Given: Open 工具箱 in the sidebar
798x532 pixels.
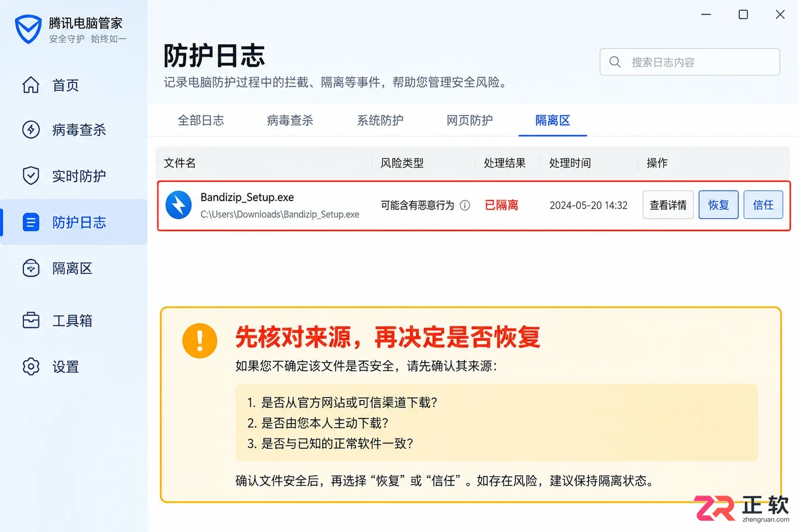Looking at the screenshot, I should [74, 320].
